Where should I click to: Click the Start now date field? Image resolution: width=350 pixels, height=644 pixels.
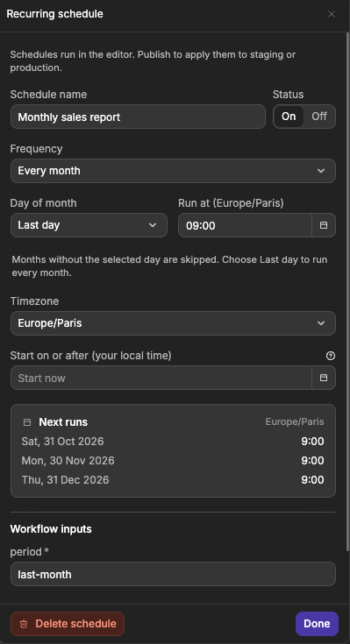click(x=161, y=378)
